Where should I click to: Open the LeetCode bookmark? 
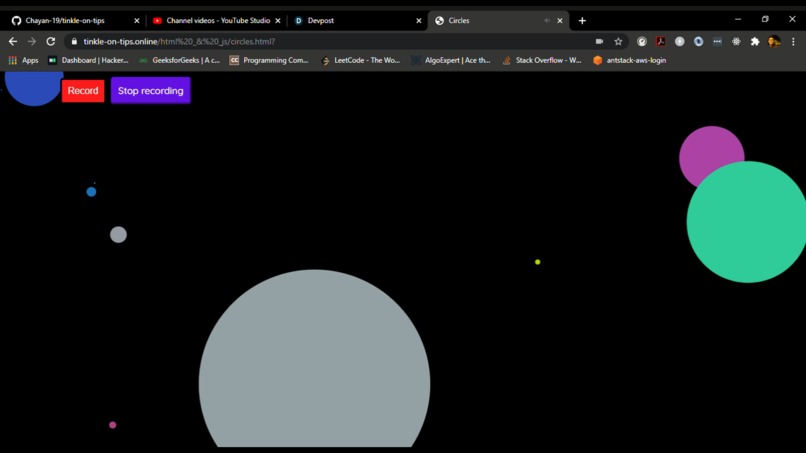360,60
